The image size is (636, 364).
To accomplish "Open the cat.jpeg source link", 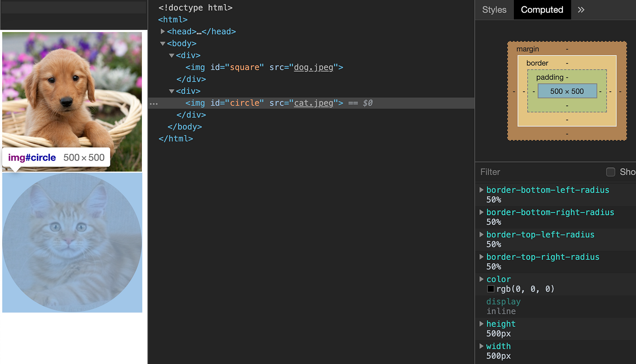I will (313, 103).
